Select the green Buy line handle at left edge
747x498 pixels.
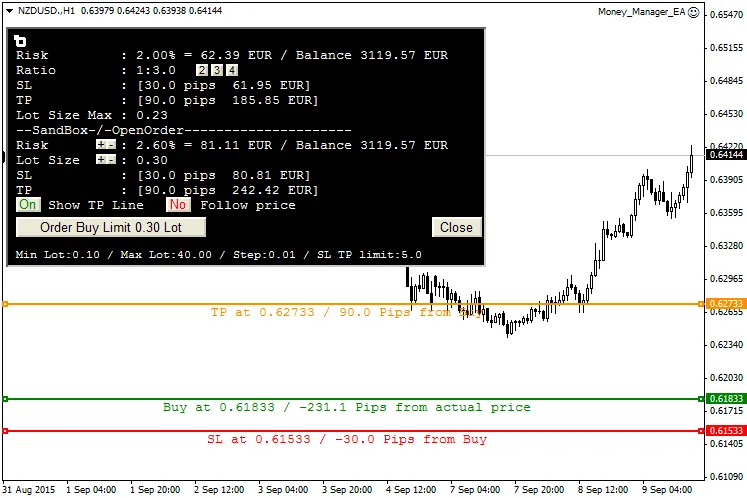pyautogui.click(x=5, y=399)
